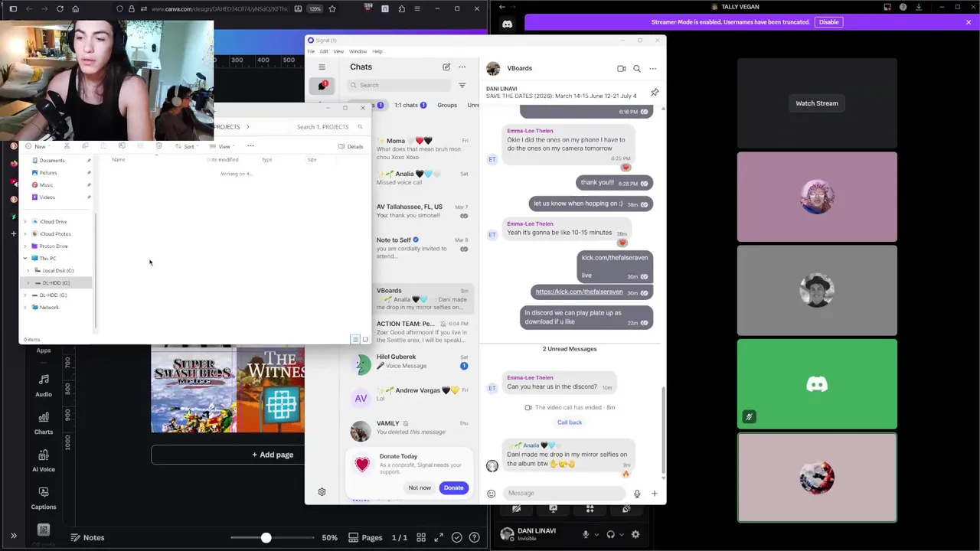Open the Firefox extensions puzzle icon
980x551 pixels.
pyautogui.click(x=401, y=9)
